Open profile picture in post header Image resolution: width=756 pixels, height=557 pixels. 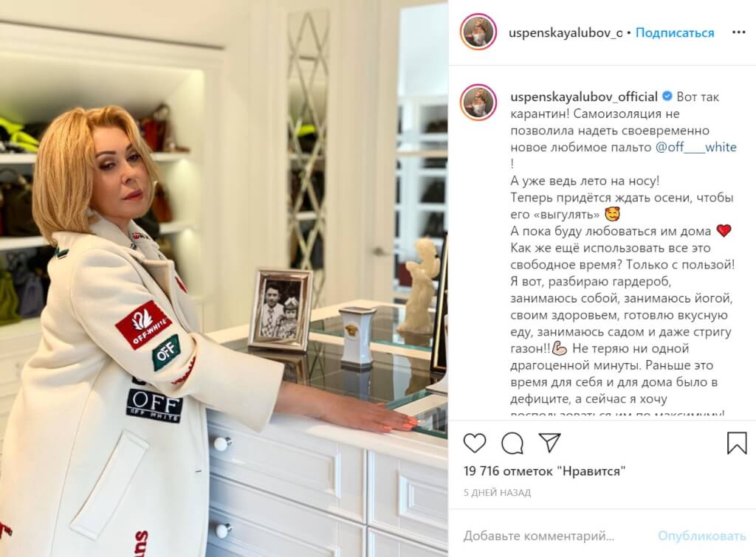(478, 32)
